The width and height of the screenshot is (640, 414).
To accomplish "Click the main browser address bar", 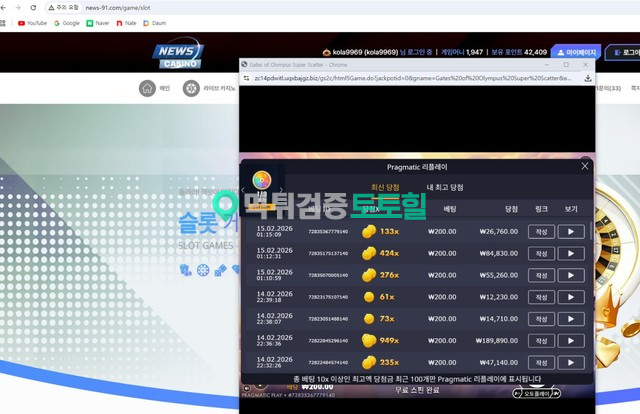I will pyautogui.click(x=300, y=7).
